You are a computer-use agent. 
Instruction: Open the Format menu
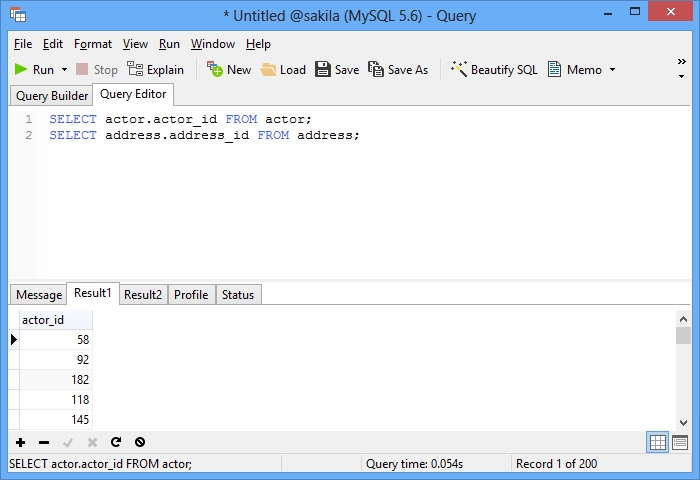[x=93, y=44]
